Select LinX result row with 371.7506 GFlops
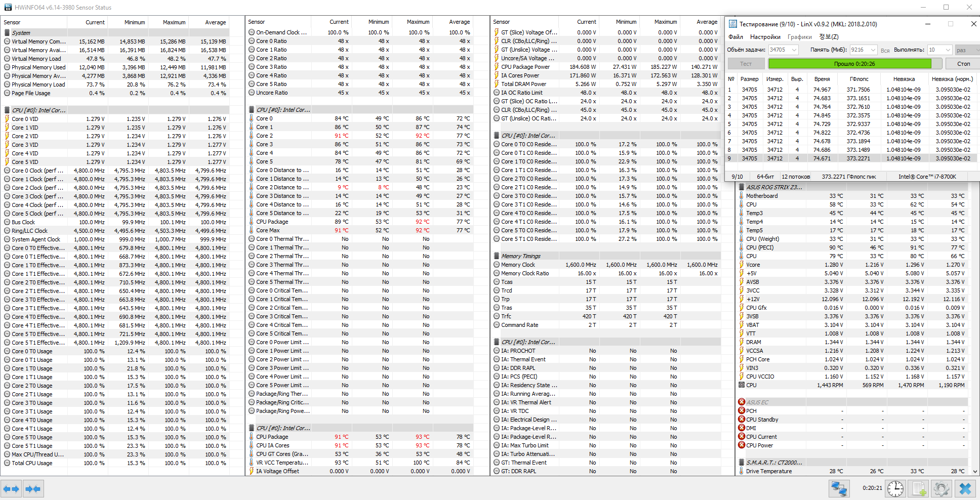 [852, 90]
